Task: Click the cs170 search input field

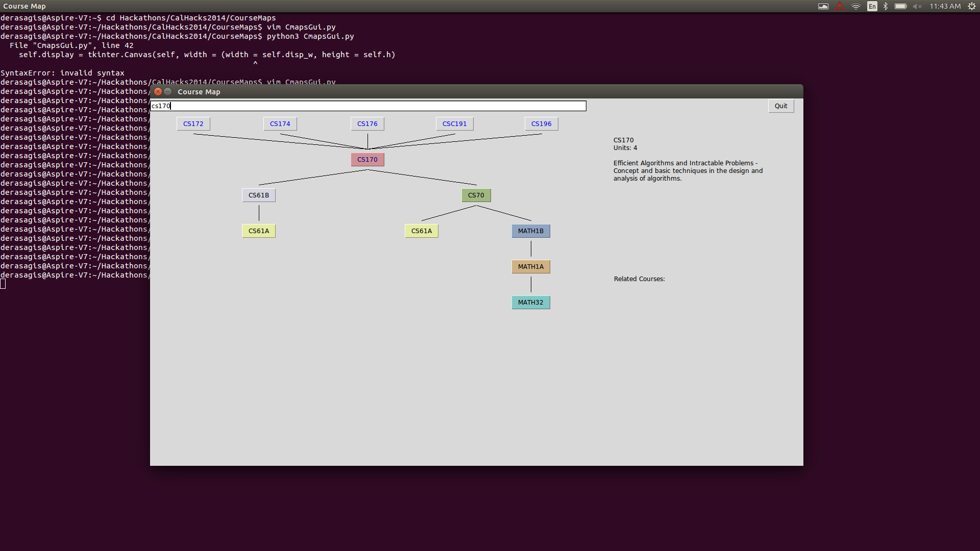Action: tap(367, 106)
